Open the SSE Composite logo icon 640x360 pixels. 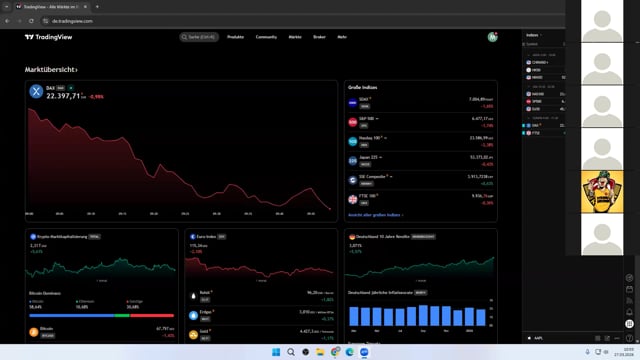point(353,180)
